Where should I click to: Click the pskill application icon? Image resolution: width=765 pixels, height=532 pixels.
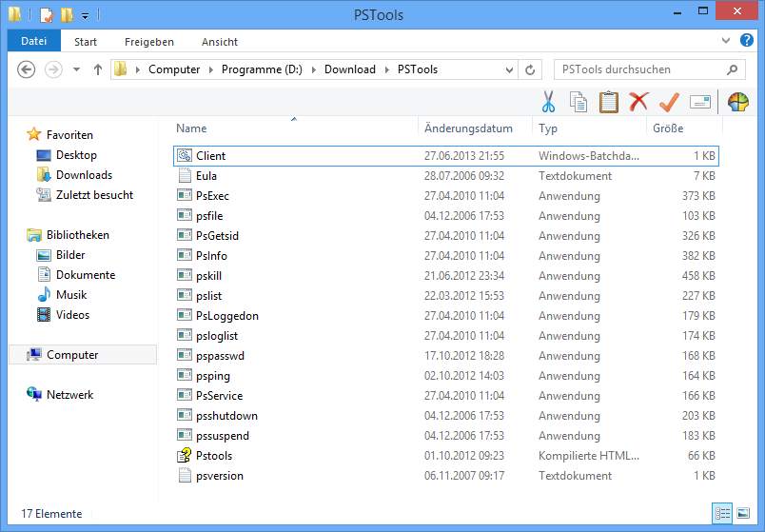(185, 276)
